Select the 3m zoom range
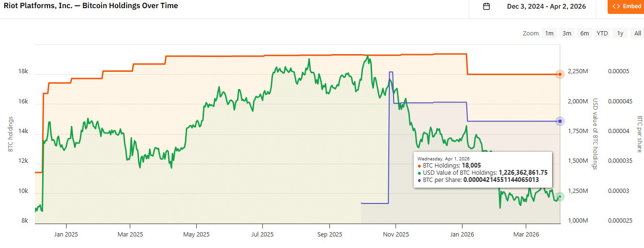Image resolution: width=644 pixels, height=248 pixels. pyautogui.click(x=567, y=34)
